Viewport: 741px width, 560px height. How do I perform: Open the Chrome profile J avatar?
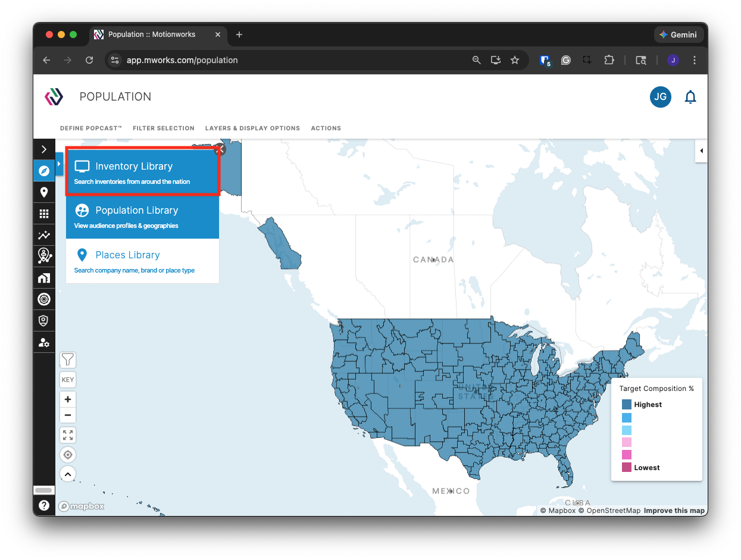click(x=673, y=60)
